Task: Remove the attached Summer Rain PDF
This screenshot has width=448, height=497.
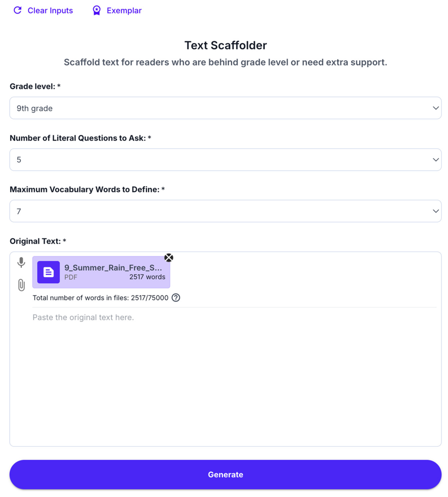Action: click(169, 258)
